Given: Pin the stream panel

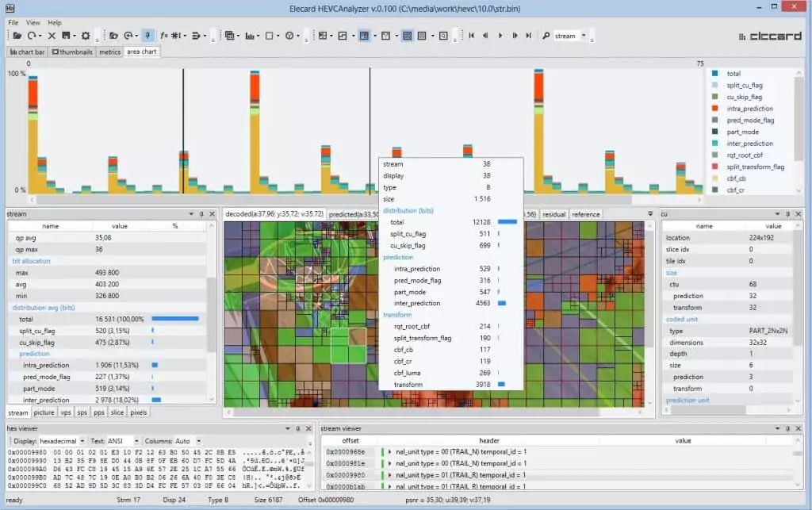Looking at the screenshot, I should pyautogui.click(x=201, y=214).
